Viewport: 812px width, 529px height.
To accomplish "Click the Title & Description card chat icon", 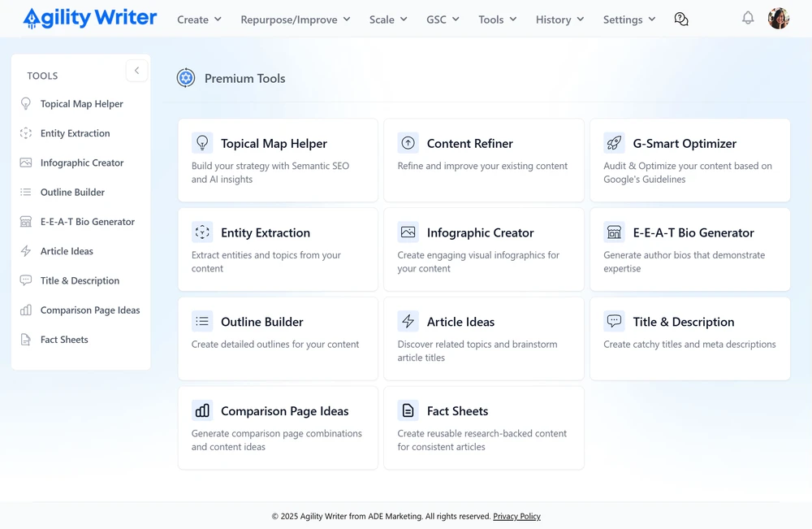I will tap(614, 321).
